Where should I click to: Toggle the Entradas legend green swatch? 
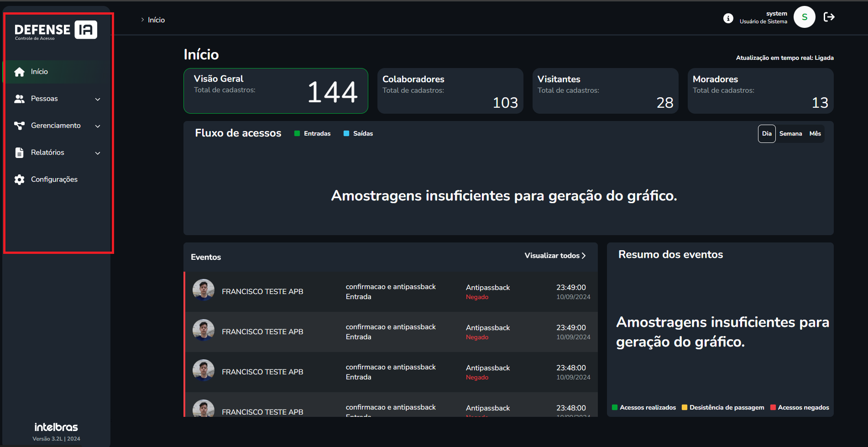[297, 133]
